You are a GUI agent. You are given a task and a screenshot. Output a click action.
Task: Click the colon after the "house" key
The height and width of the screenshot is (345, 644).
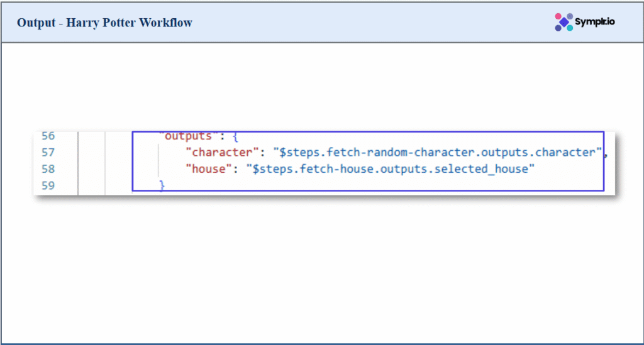232,169
